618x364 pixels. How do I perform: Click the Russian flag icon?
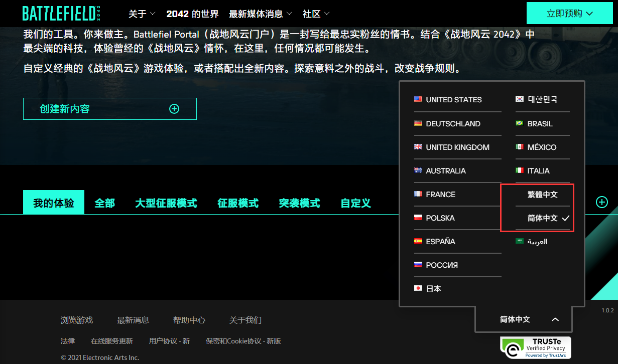click(418, 265)
